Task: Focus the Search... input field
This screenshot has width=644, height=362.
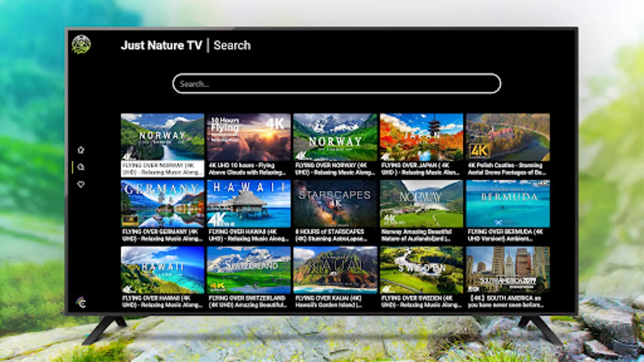Action: pyautogui.click(x=337, y=84)
